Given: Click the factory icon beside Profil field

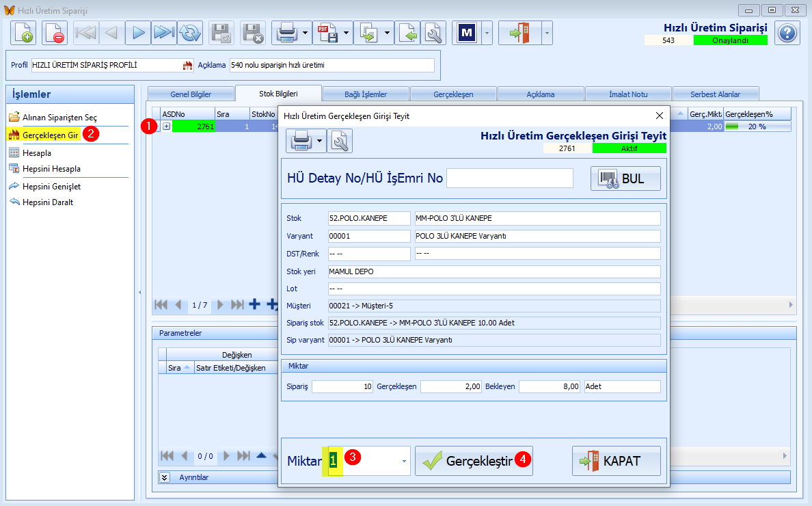Looking at the screenshot, I should (187, 65).
